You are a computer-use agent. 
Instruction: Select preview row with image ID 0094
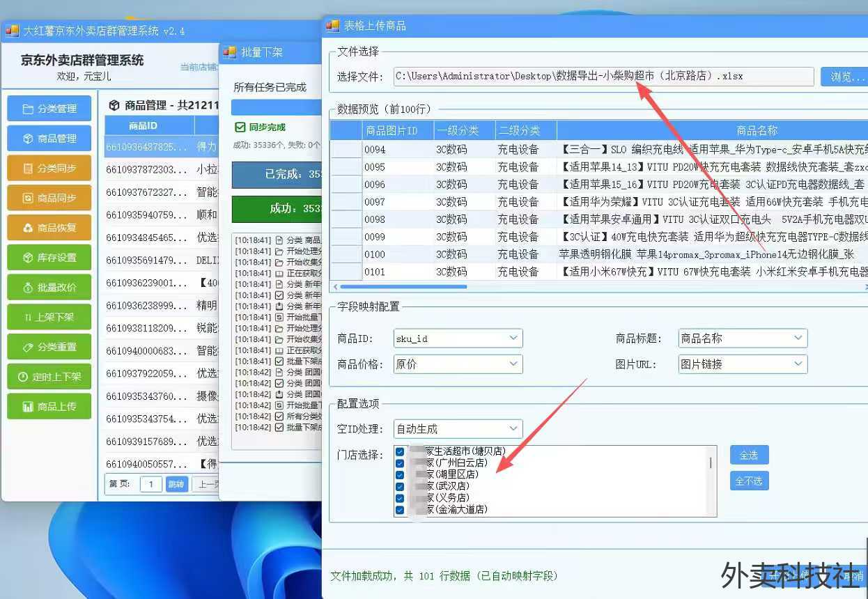(x=598, y=149)
